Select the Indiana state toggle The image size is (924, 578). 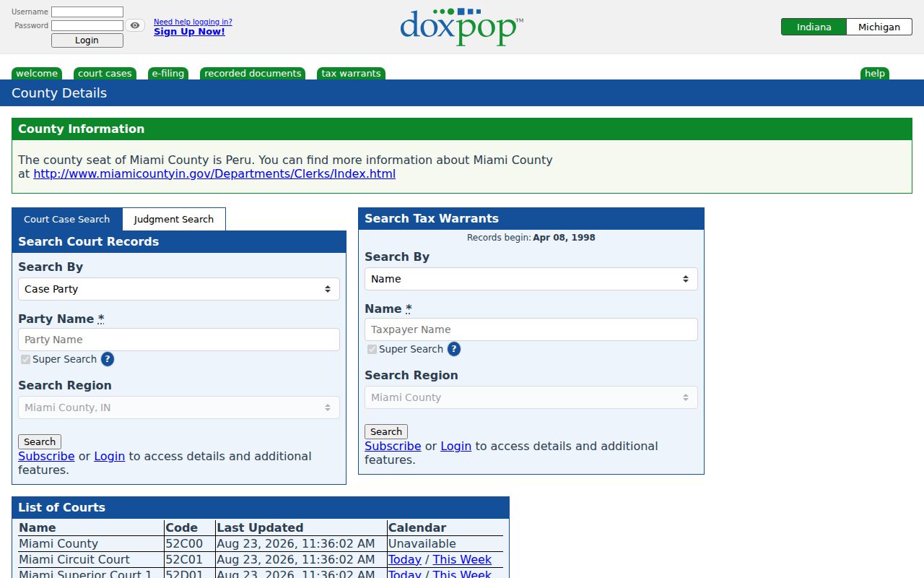(814, 27)
